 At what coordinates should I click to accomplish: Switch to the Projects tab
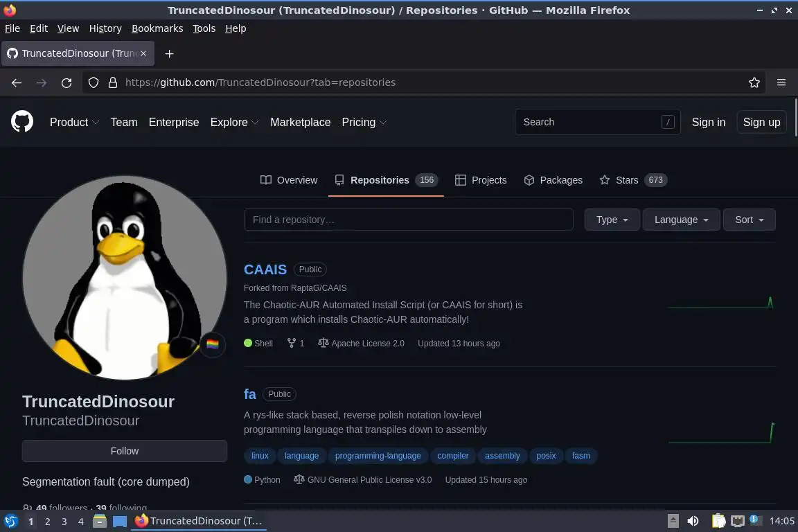(x=481, y=180)
